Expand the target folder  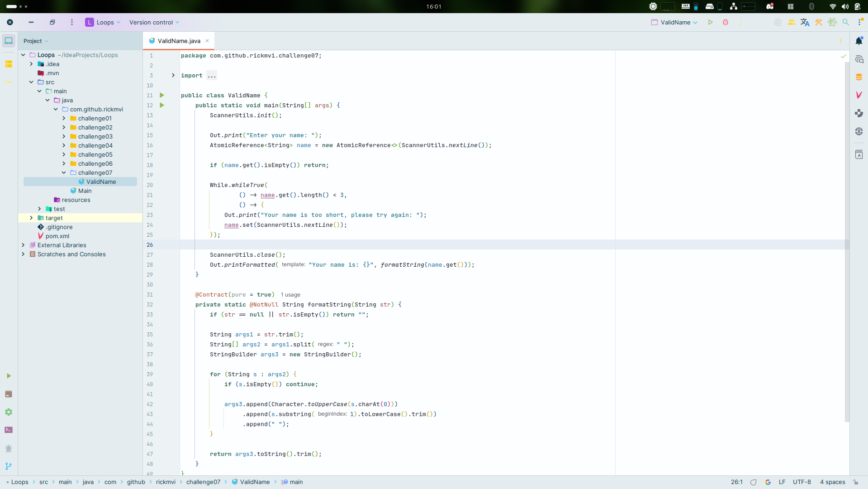(31, 218)
